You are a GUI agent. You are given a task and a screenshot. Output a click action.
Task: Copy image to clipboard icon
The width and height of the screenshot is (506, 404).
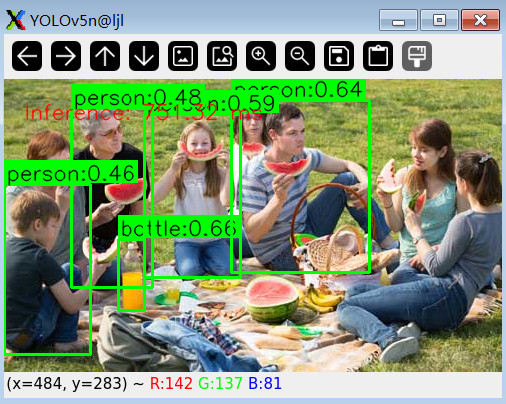(378, 56)
